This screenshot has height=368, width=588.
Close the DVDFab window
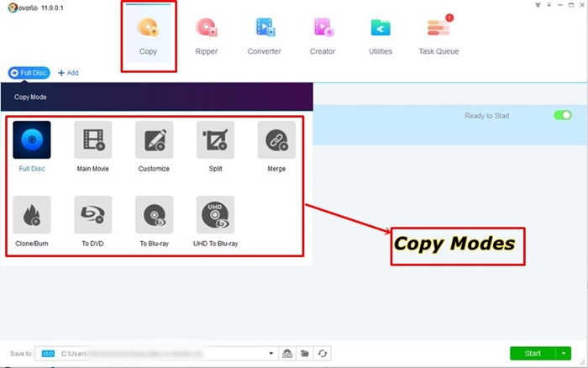(x=582, y=5)
